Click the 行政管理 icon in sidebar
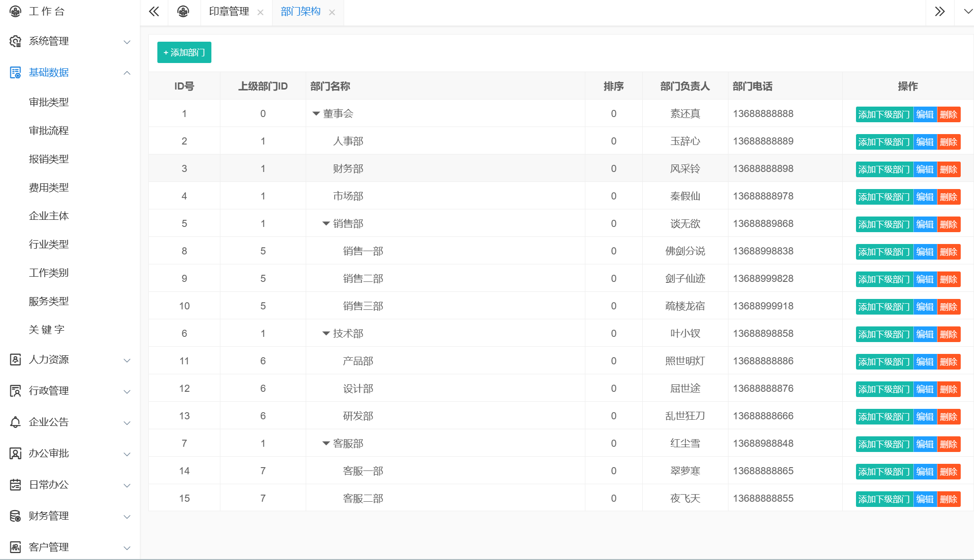This screenshot has height=560, width=974. [15, 391]
